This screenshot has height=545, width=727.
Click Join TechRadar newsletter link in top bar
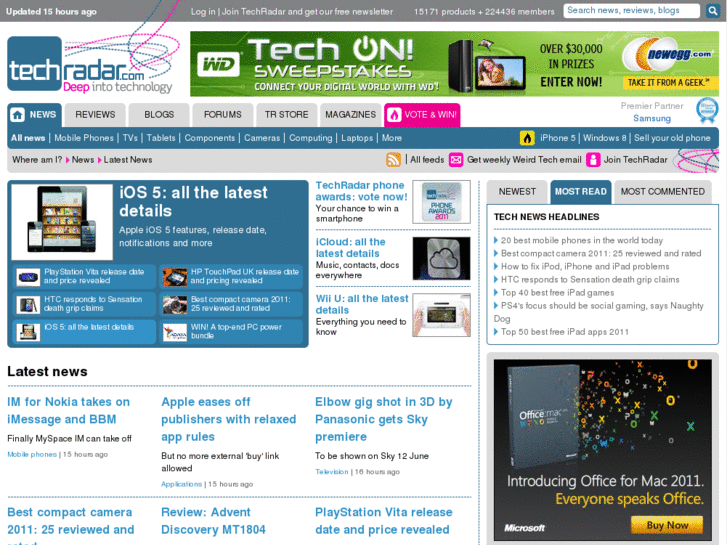(307, 12)
